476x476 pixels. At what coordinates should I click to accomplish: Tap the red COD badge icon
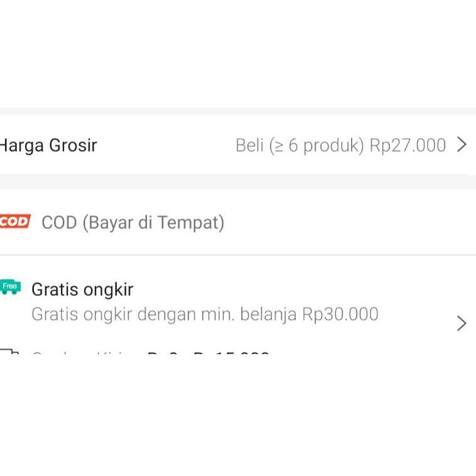[x=15, y=222]
